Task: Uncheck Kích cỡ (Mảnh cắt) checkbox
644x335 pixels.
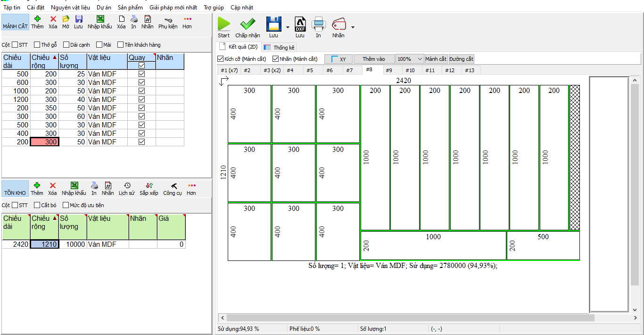Action: (x=221, y=59)
